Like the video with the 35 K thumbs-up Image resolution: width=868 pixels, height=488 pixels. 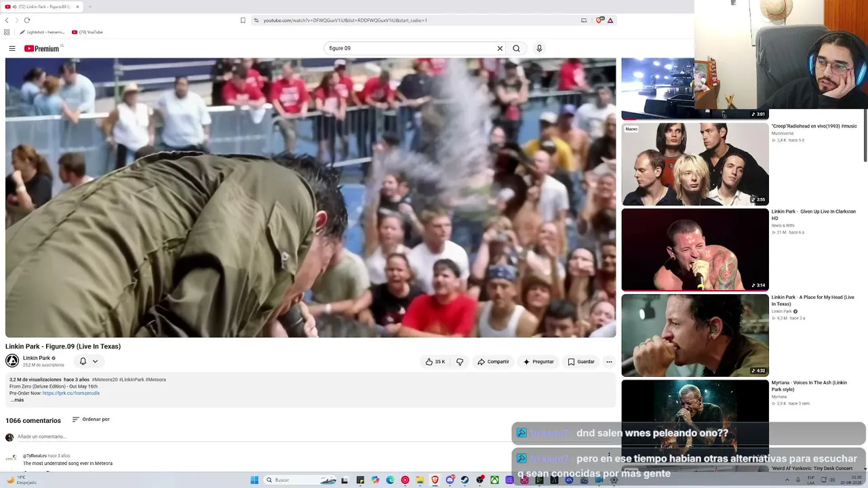click(435, 362)
